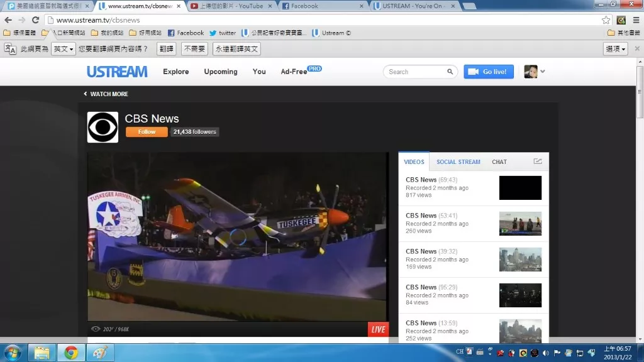The height and width of the screenshot is (362, 644).
Task: Follow the CBS News channel
Action: point(147,132)
